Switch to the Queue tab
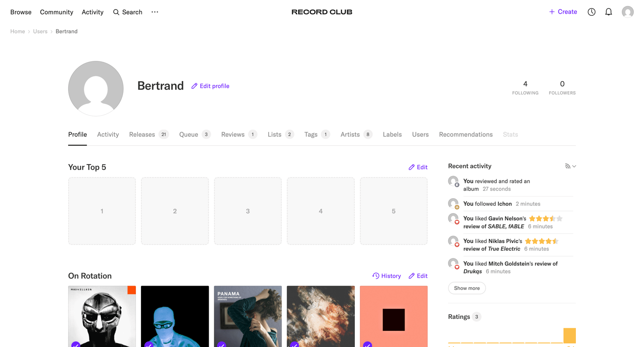Screen dimensions: 644x347 click(195, 134)
